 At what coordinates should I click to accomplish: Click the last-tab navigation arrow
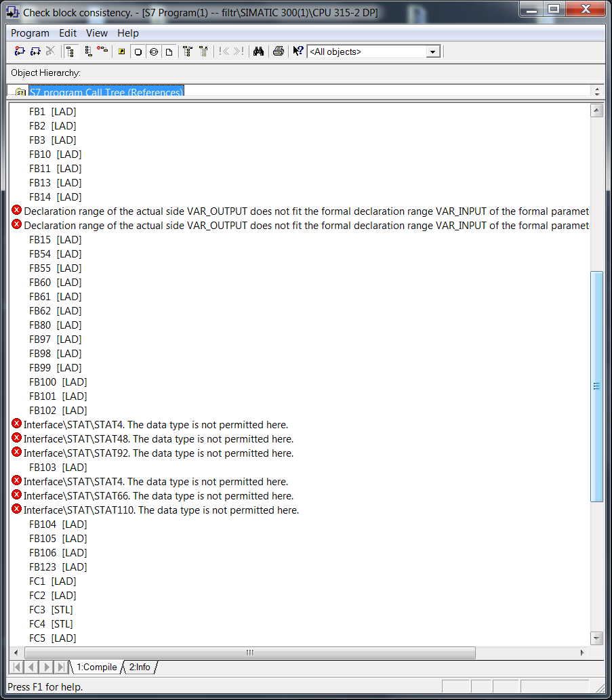click(61, 667)
